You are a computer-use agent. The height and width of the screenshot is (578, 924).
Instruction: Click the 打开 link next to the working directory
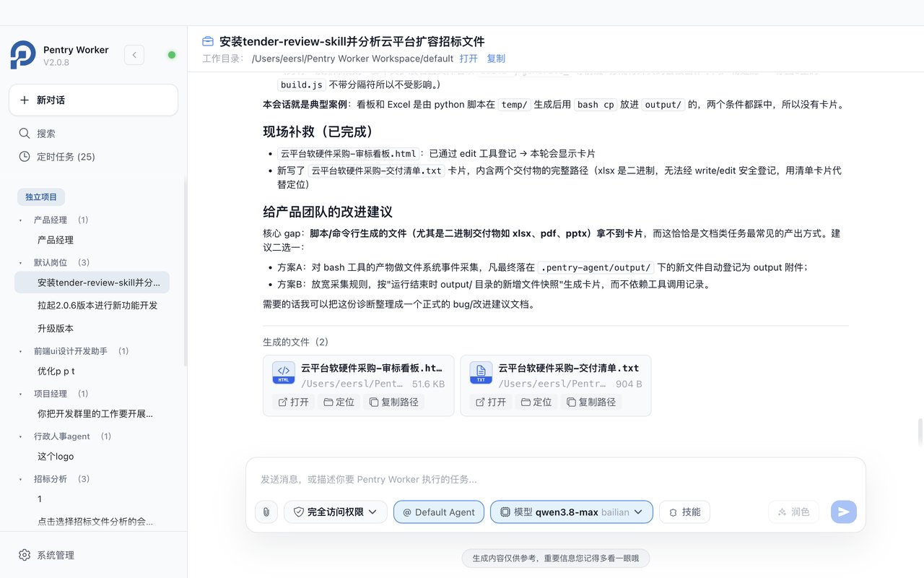click(x=468, y=59)
